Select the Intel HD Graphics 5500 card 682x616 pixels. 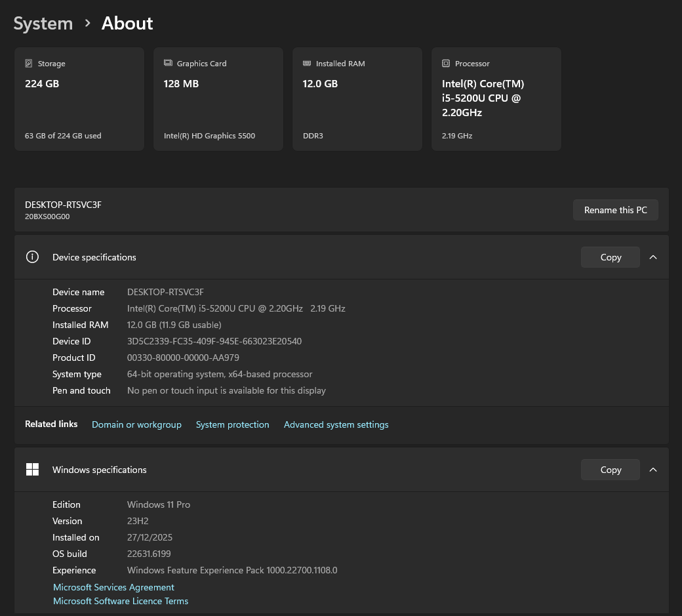click(218, 99)
